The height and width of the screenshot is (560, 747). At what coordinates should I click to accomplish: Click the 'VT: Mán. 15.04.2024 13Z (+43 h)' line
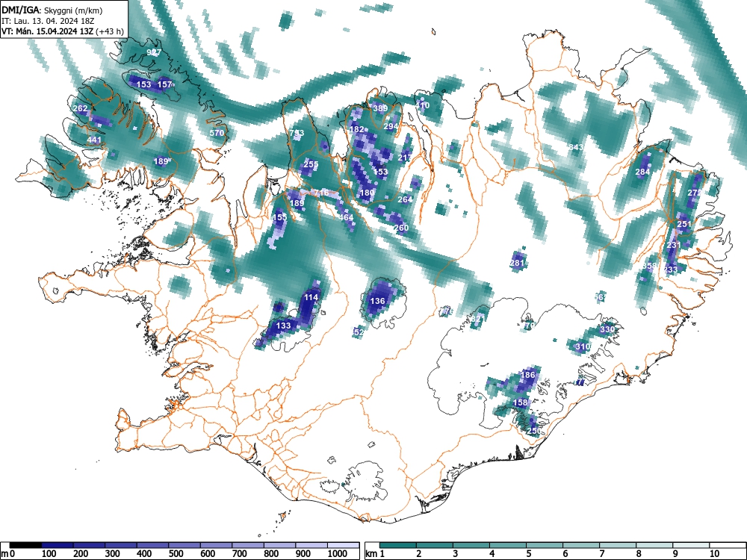(x=63, y=31)
